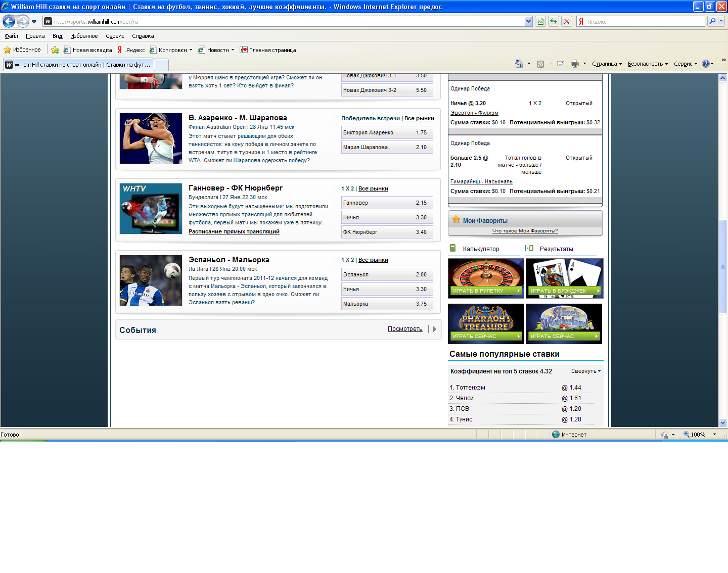Image resolution: width=728 pixels, height=573 pixels.
Task: Click the Stop loading X icon
Action: [x=567, y=21]
